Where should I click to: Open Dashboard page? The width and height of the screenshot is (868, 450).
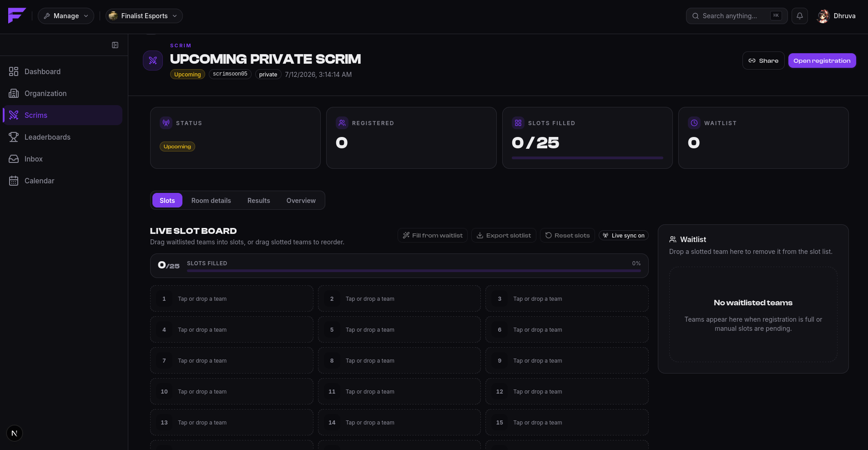point(63,71)
